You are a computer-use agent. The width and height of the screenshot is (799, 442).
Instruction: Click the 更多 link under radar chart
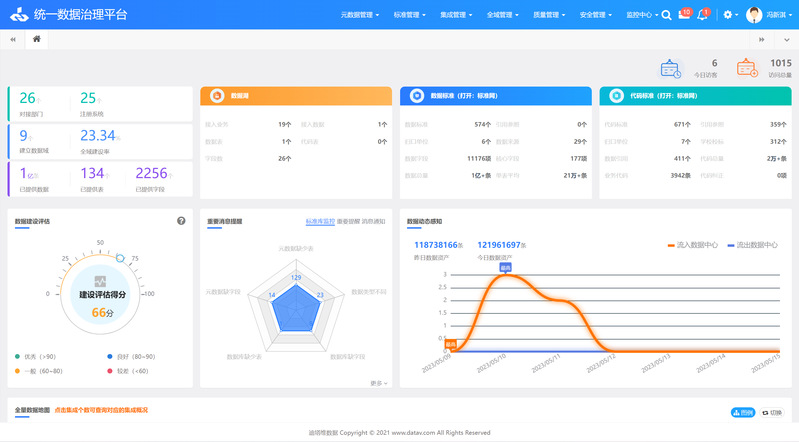coord(378,383)
